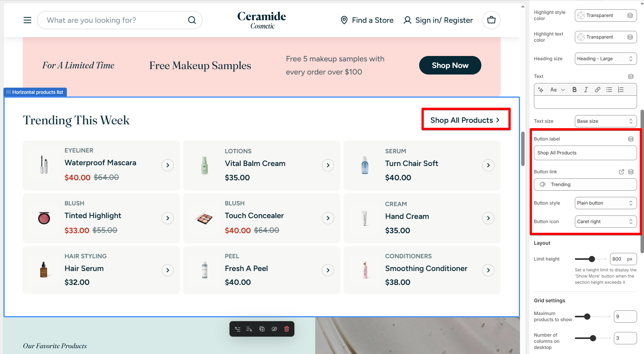The height and width of the screenshot is (354, 644).
Task: Duplicate the Horizontal products list section
Action: click(x=262, y=329)
